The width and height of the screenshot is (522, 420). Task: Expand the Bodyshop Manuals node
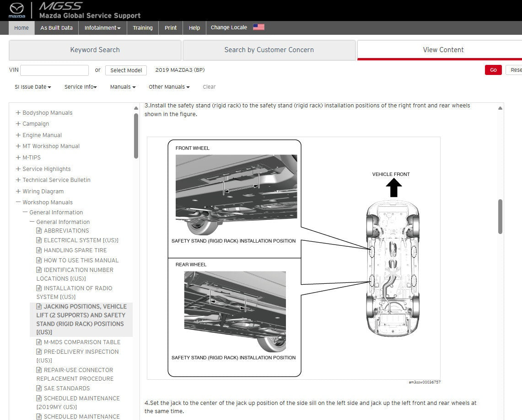tap(18, 113)
